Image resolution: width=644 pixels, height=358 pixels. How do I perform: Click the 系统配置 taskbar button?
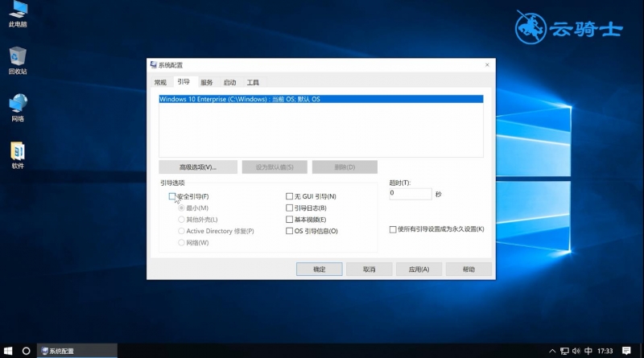[77, 351]
